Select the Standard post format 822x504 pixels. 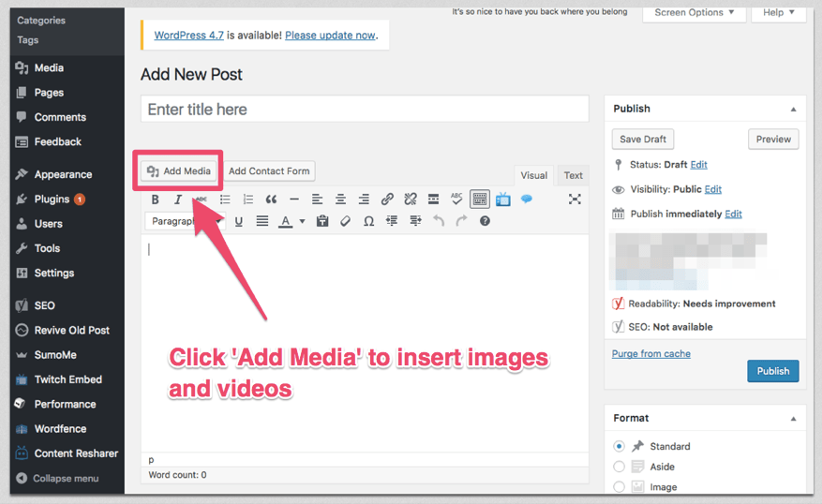point(619,447)
